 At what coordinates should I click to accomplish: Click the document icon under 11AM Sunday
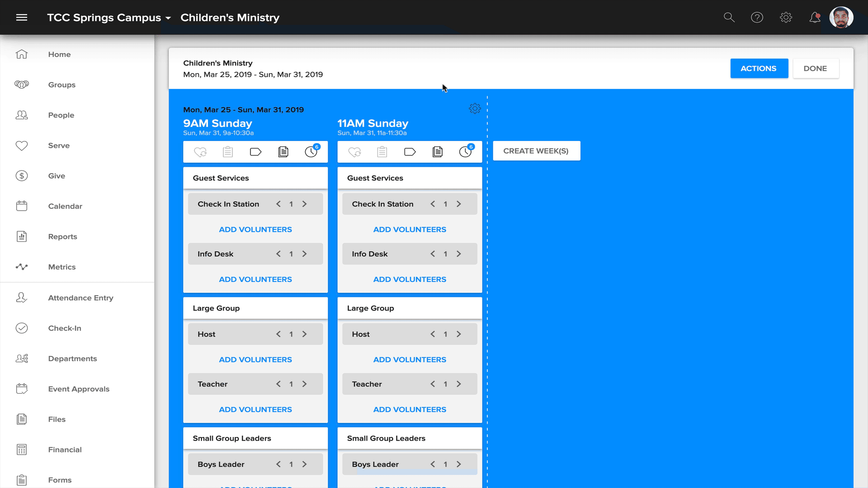click(437, 152)
